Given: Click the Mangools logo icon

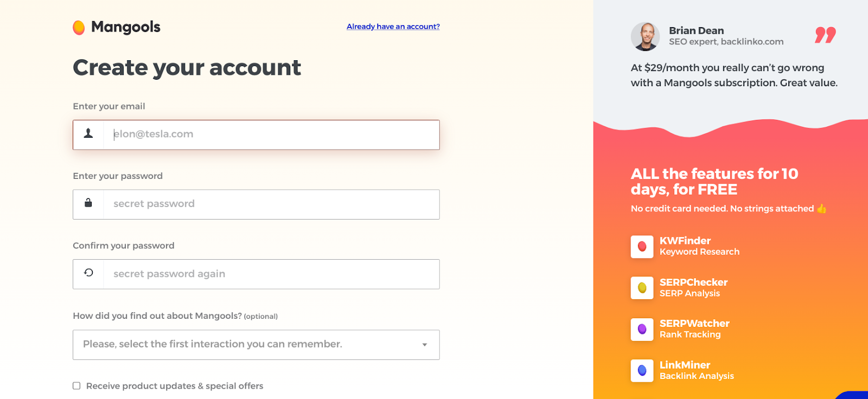Looking at the screenshot, I should pyautogui.click(x=79, y=27).
